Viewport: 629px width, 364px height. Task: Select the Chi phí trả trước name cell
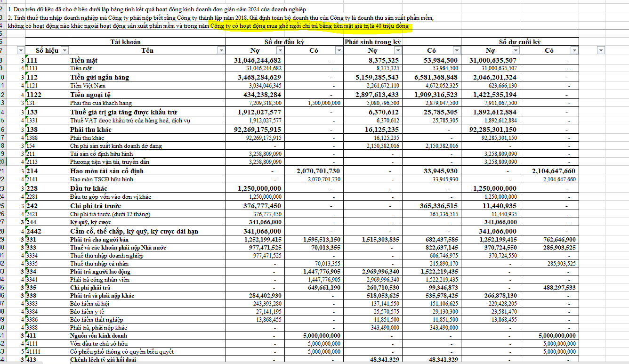96,206
